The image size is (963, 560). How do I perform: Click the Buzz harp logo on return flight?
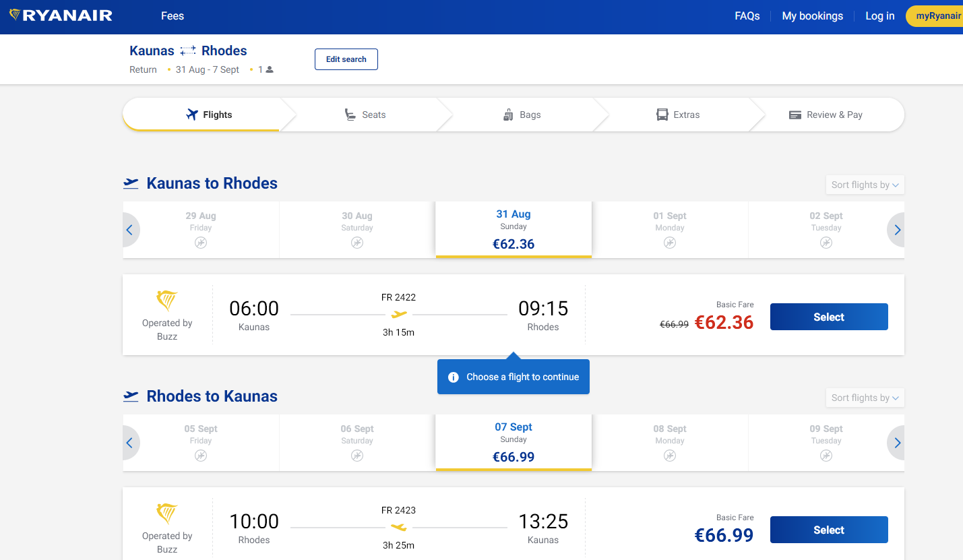[166, 513]
